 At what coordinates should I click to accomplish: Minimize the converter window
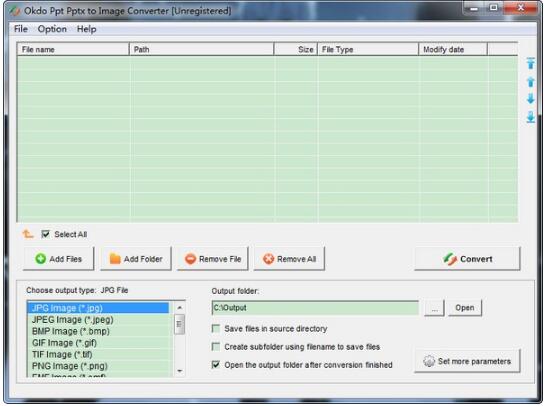(475, 8)
